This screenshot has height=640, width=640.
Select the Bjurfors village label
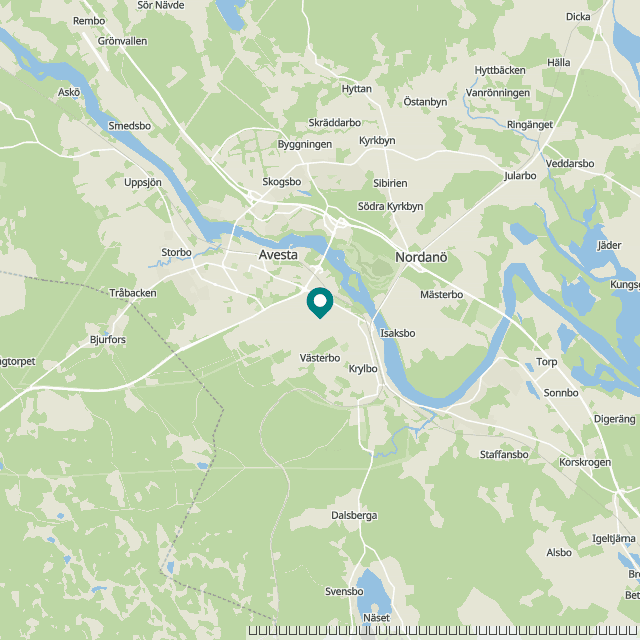click(x=108, y=340)
